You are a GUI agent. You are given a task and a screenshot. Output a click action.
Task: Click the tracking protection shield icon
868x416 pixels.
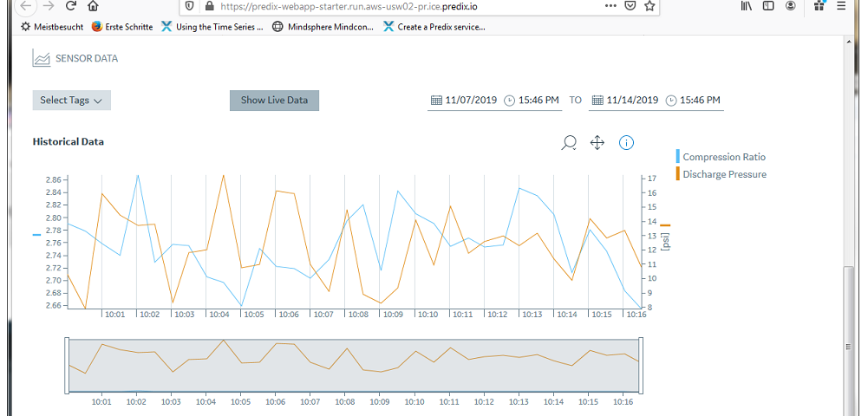click(x=189, y=6)
